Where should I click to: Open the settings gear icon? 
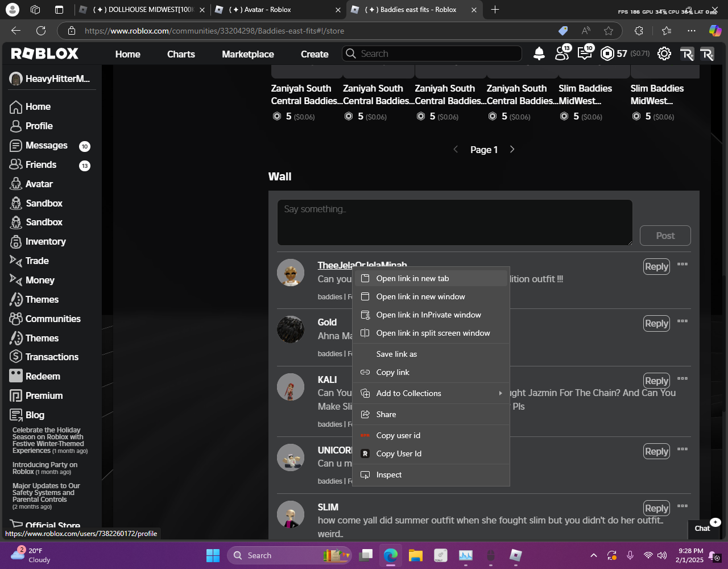(664, 53)
